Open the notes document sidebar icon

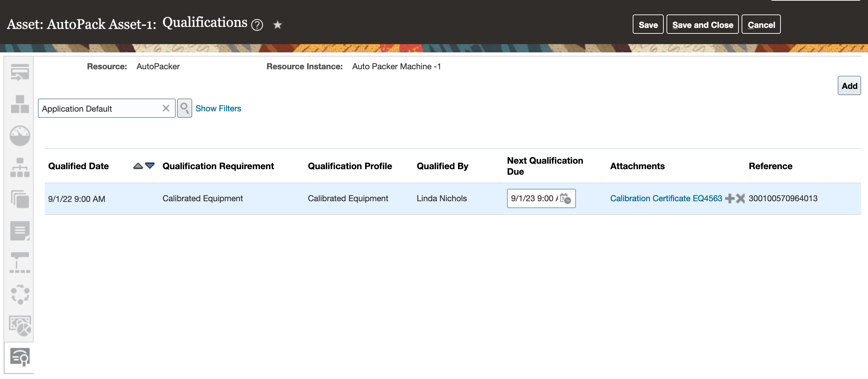coord(20,231)
